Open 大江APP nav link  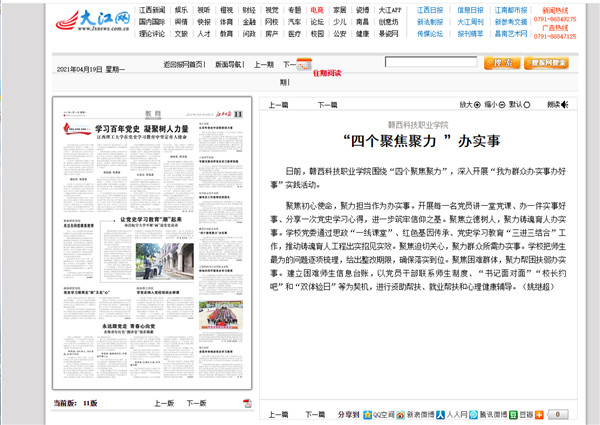coord(390,10)
